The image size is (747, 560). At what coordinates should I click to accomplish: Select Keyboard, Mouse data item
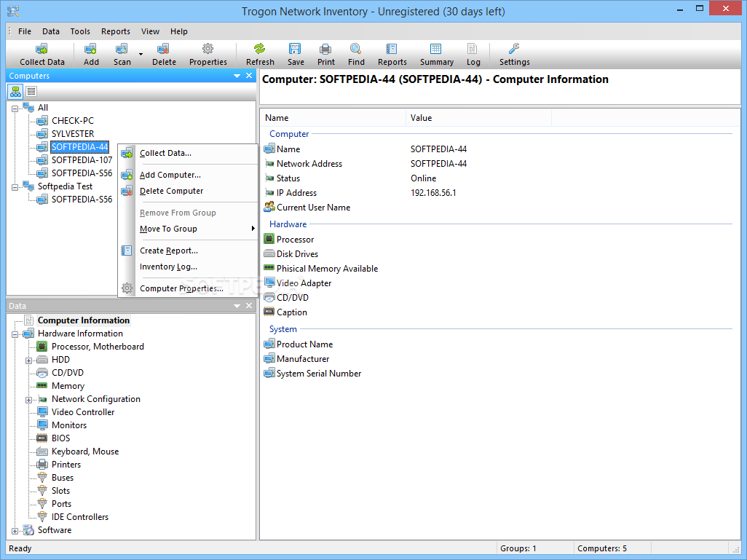point(85,451)
